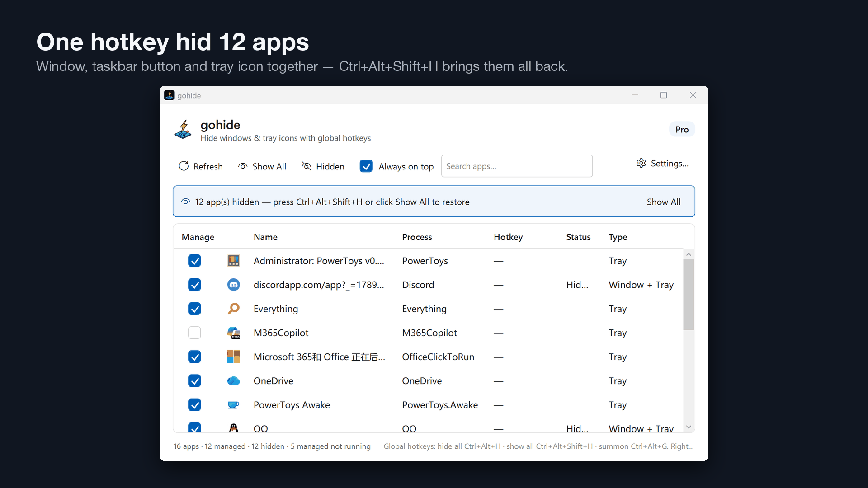The height and width of the screenshot is (488, 868).
Task: Click Show All in the blue banner
Action: pyautogui.click(x=663, y=202)
